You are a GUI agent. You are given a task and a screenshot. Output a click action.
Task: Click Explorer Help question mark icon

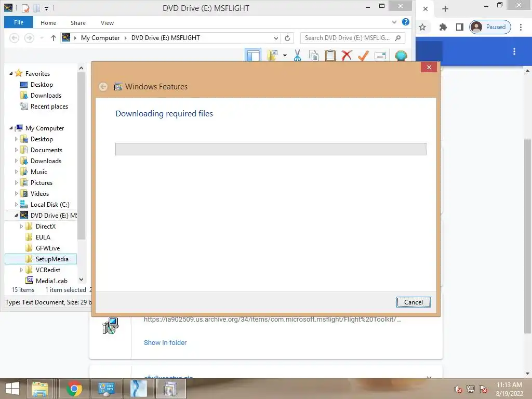(x=405, y=22)
